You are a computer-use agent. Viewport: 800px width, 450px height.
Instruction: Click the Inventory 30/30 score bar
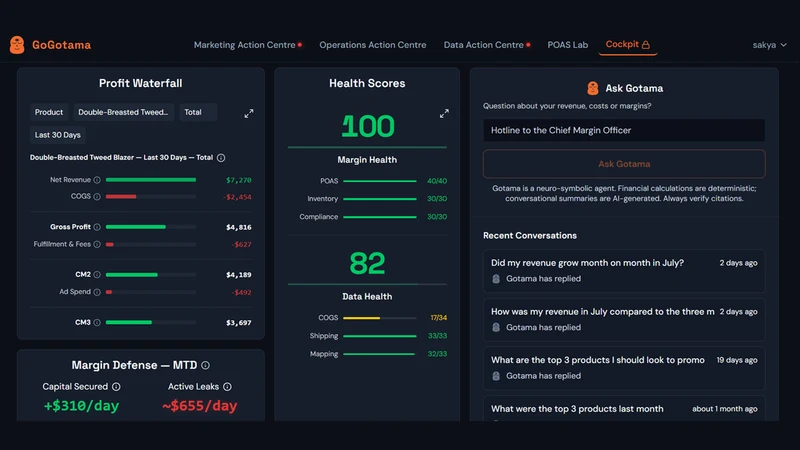click(x=380, y=198)
